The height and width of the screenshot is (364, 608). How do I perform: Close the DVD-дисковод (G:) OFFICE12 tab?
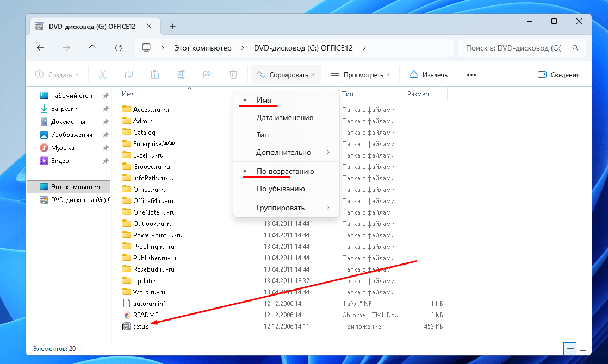(149, 26)
